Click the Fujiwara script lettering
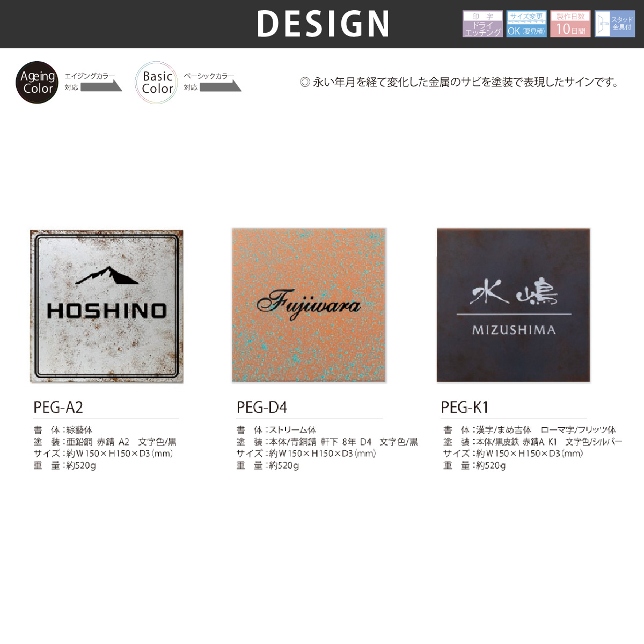Viewport: 644px width, 644px height. [309, 304]
